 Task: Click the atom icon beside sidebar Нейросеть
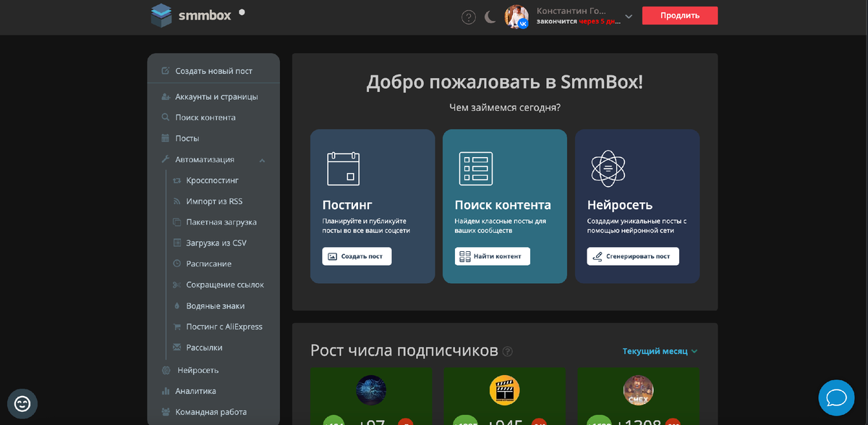point(166,371)
